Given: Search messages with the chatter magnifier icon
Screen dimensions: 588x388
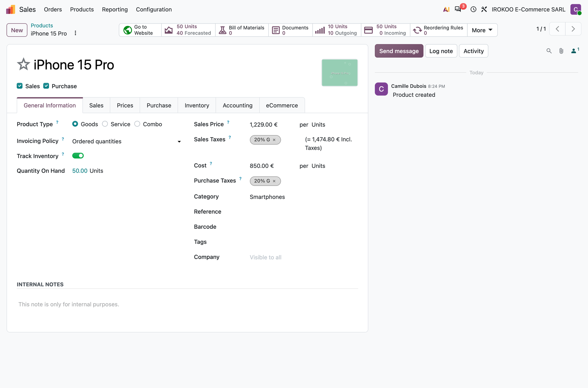Looking at the screenshot, I should (549, 51).
